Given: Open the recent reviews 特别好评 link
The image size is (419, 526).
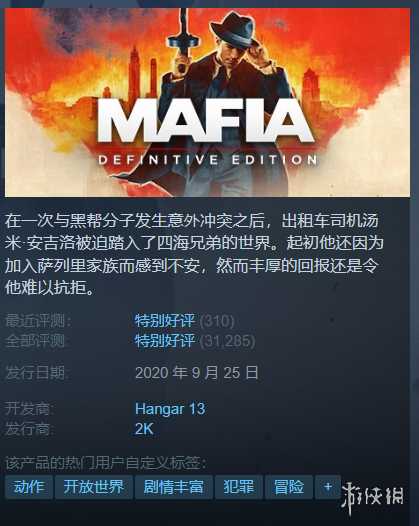Looking at the screenshot, I should coord(165,321).
